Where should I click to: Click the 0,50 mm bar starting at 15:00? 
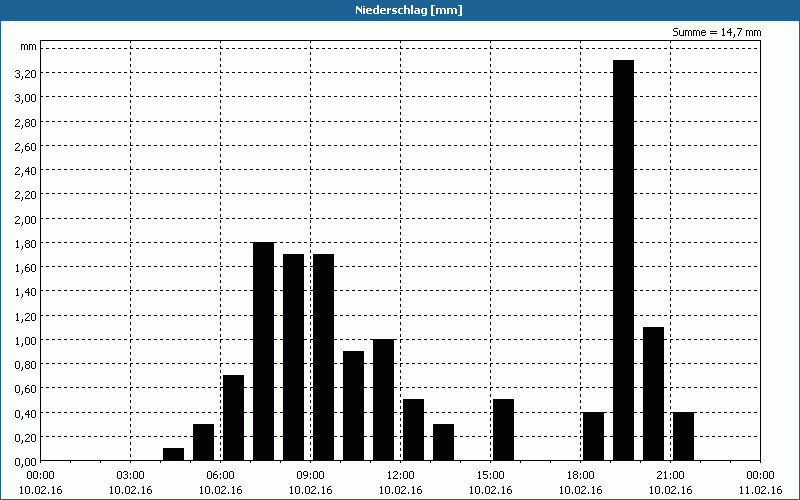[504, 430]
